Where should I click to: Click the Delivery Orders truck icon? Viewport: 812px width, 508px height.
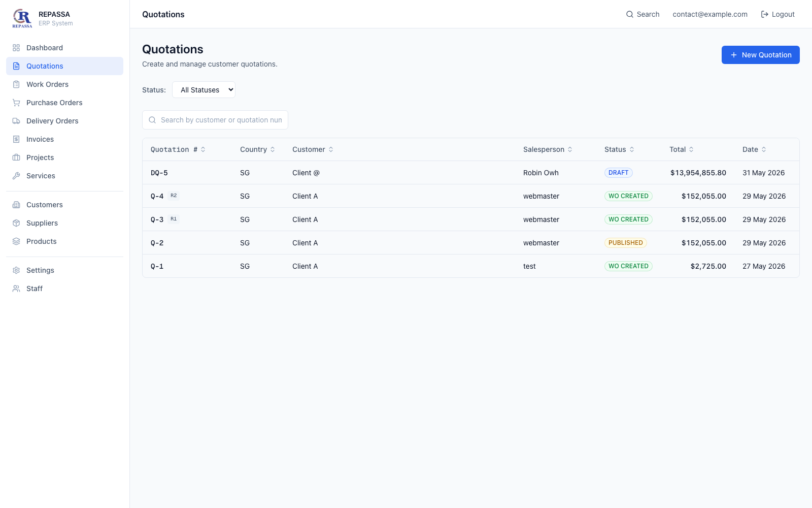(16, 121)
